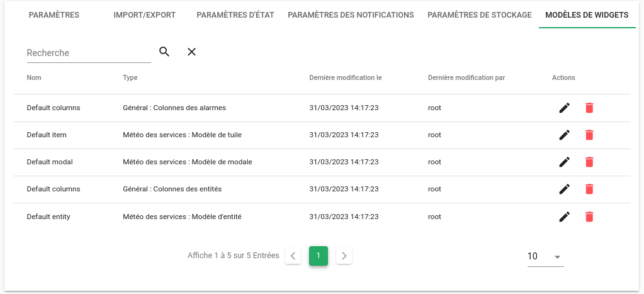The height and width of the screenshot is (294, 644).
Task: Sort by the Nom column header
Action: [34, 78]
